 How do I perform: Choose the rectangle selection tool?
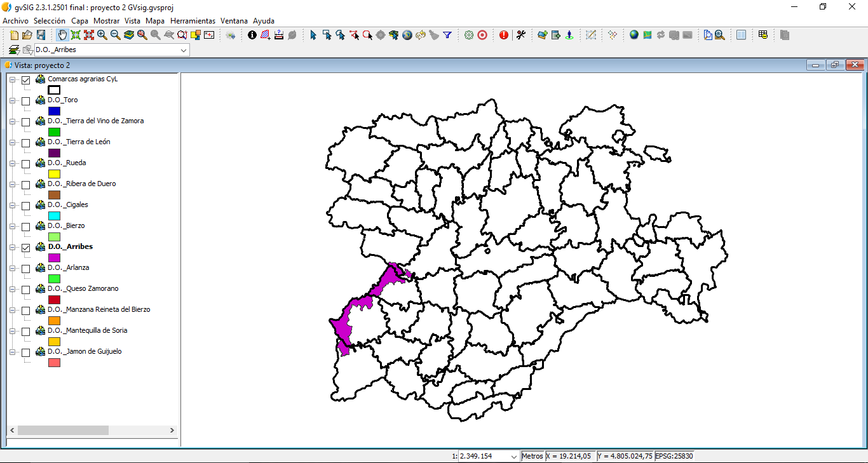327,35
